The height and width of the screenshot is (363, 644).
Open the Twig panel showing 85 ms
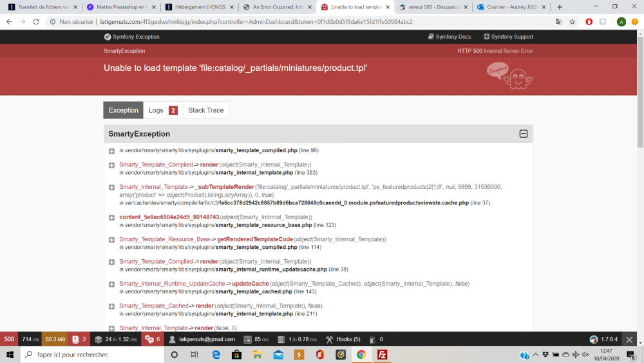256,339
